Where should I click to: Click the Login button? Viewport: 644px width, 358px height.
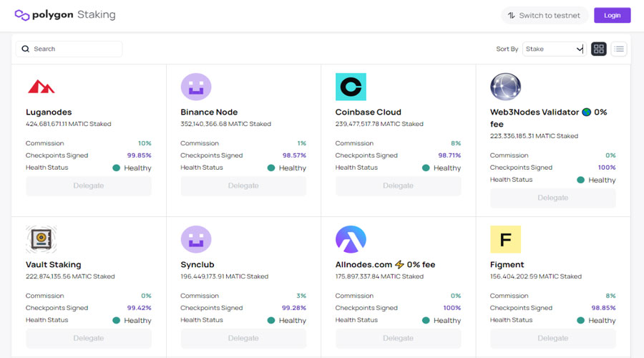[612, 15]
